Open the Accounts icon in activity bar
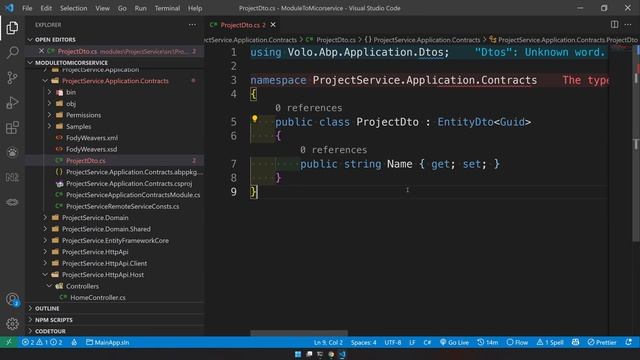This screenshot has width=640, height=360. click(x=12, y=300)
